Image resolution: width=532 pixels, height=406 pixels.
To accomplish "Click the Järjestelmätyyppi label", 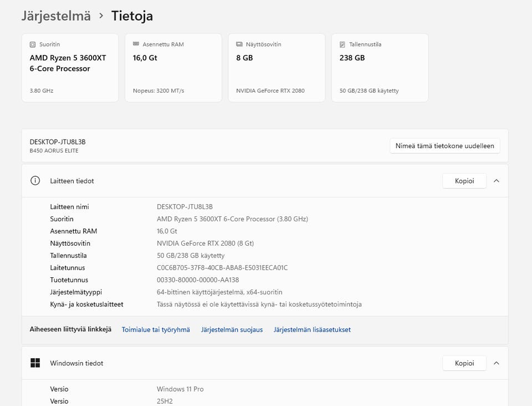I will point(76,292).
